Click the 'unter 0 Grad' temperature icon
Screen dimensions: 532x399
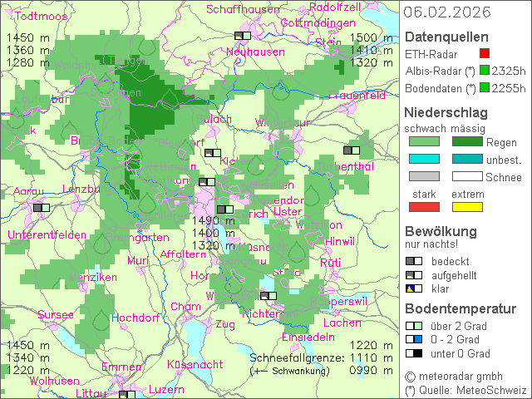pyautogui.click(x=413, y=353)
